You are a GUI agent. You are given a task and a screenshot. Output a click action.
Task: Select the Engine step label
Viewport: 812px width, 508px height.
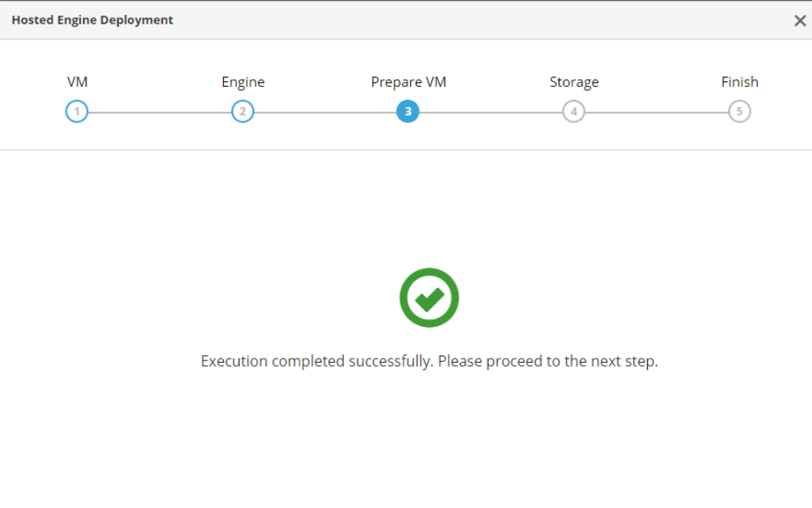(243, 82)
